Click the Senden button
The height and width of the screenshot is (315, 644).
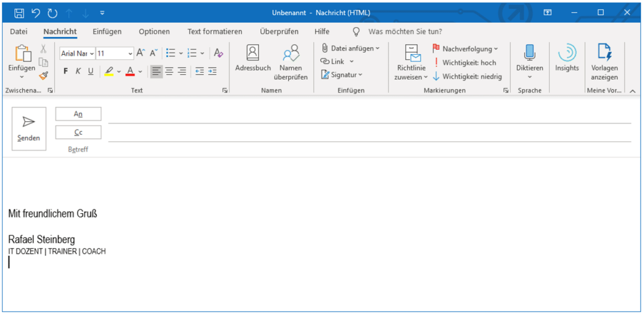29,129
